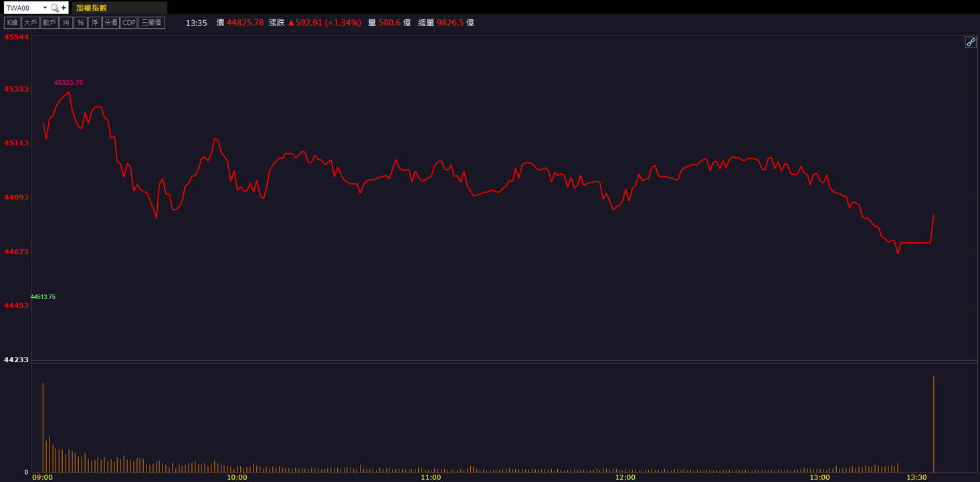Click the 11:00 time axis label
The height and width of the screenshot is (482, 980).
pyautogui.click(x=431, y=477)
